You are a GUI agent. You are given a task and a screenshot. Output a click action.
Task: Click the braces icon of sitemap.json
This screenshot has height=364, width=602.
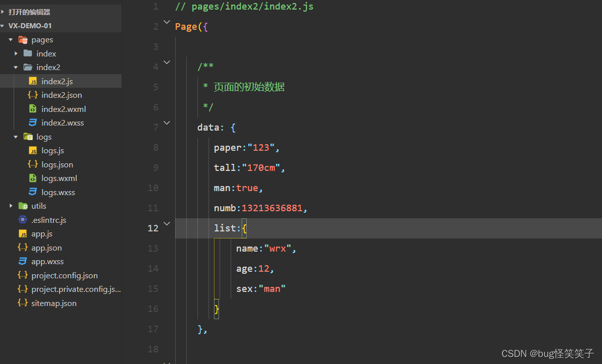coord(23,303)
